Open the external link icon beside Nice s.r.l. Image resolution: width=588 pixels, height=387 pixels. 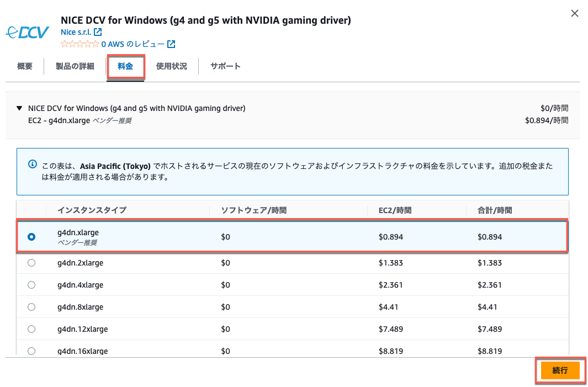[98, 32]
